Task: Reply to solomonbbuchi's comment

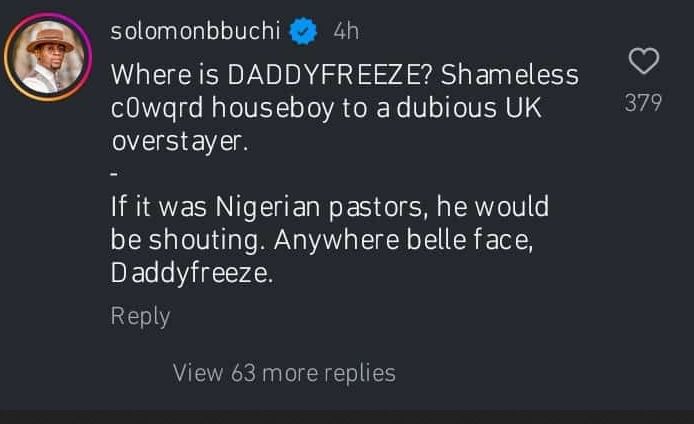Action: click(x=140, y=316)
